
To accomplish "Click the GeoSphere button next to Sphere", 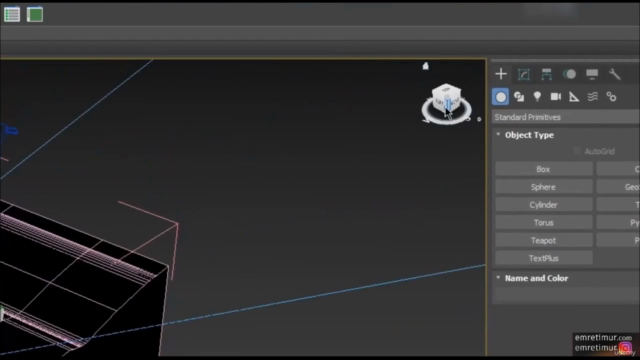I will tap(618, 187).
